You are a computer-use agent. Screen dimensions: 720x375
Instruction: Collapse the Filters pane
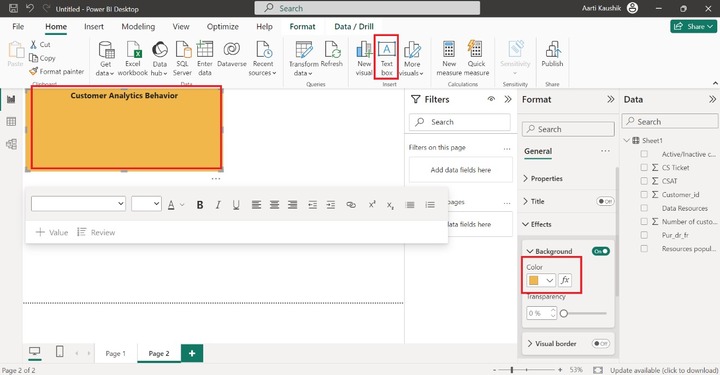(508, 99)
